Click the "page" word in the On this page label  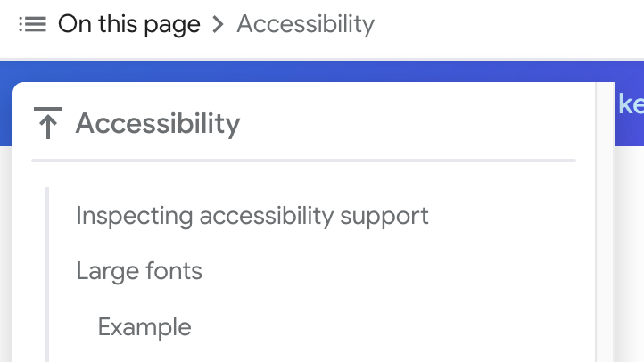(172, 26)
